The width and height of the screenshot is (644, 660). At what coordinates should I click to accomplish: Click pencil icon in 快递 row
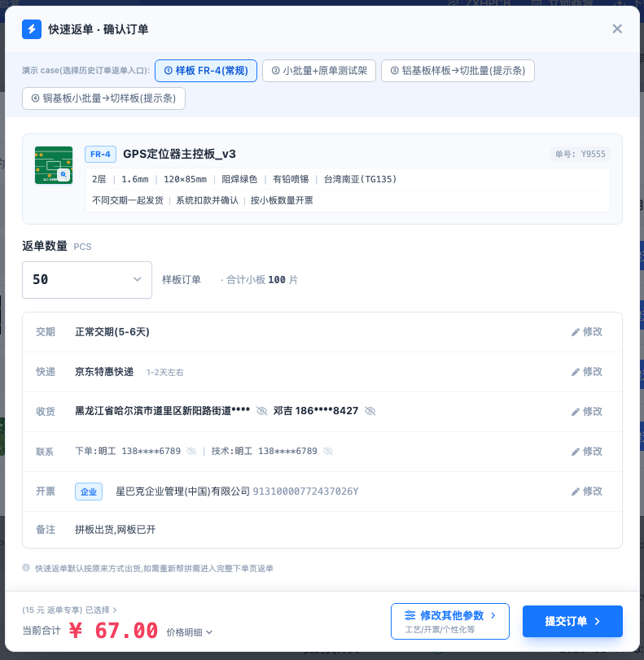click(x=576, y=372)
